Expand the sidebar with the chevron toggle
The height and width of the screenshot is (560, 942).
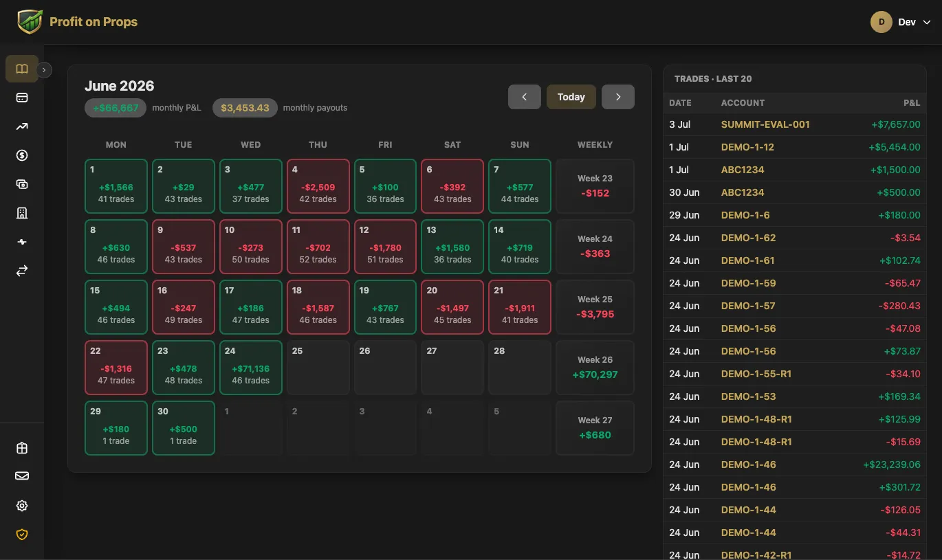click(x=44, y=69)
